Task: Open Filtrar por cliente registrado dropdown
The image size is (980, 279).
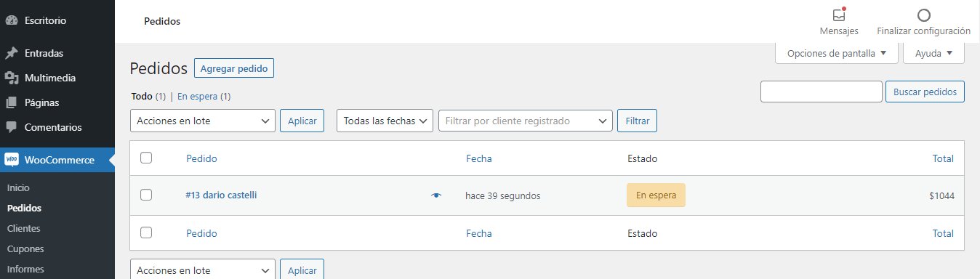Action: [526, 121]
